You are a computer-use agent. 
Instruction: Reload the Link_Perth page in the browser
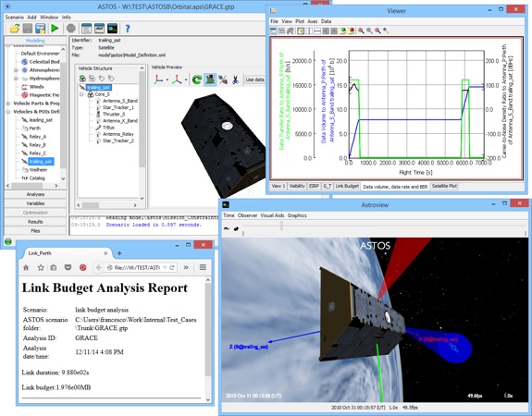pyautogui.click(x=172, y=267)
